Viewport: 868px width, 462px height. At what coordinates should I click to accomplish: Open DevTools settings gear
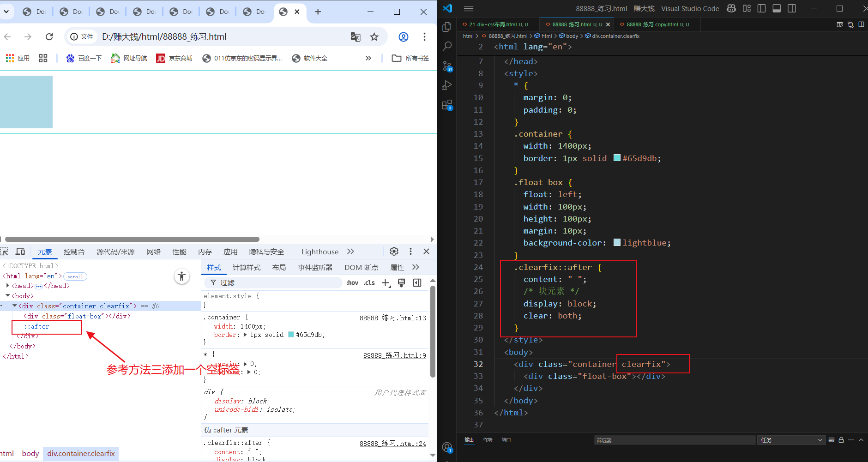[x=394, y=251]
